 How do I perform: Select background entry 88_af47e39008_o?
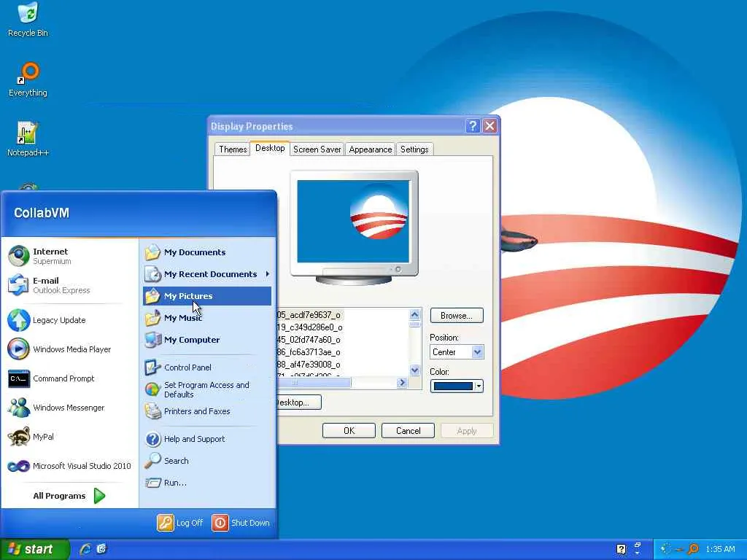point(309,365)
